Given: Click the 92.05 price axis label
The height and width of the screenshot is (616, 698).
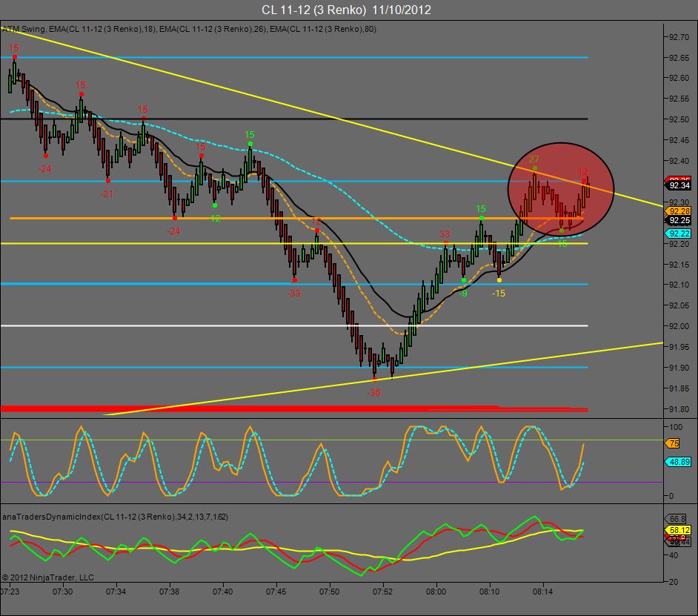Looking at the screenshot, I should point(679,305).
